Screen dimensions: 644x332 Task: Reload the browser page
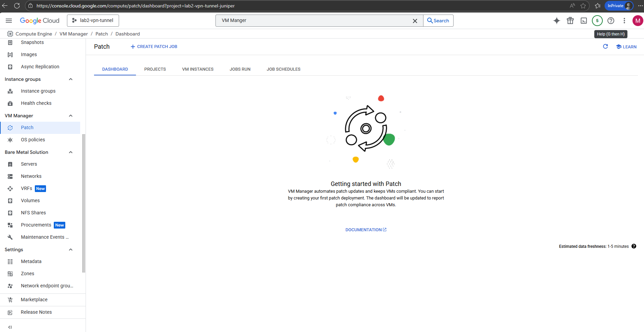pyautogui.click(x=17, y=6)
